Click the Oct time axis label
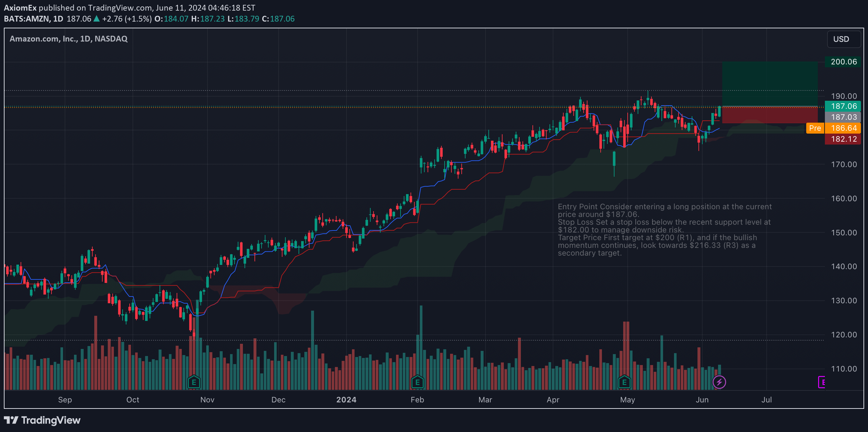Image resolution: width=868 pixels, height=432 pixels. (133, 399)
